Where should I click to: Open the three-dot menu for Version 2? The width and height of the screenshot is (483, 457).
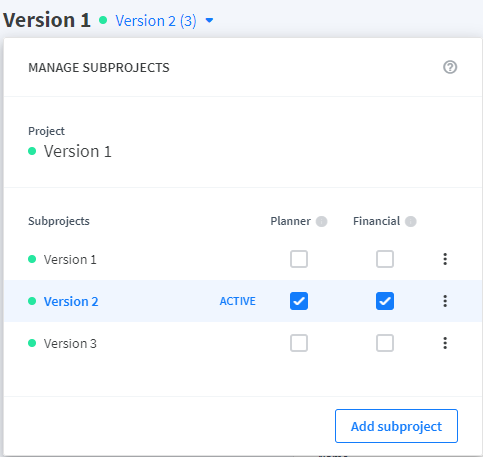click(x=445, y=301)
